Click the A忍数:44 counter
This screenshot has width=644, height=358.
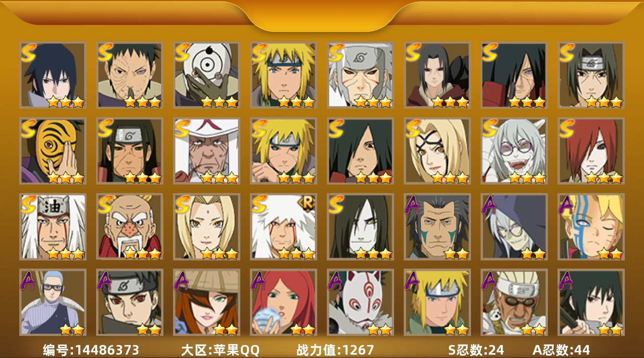tap(561, 350)
